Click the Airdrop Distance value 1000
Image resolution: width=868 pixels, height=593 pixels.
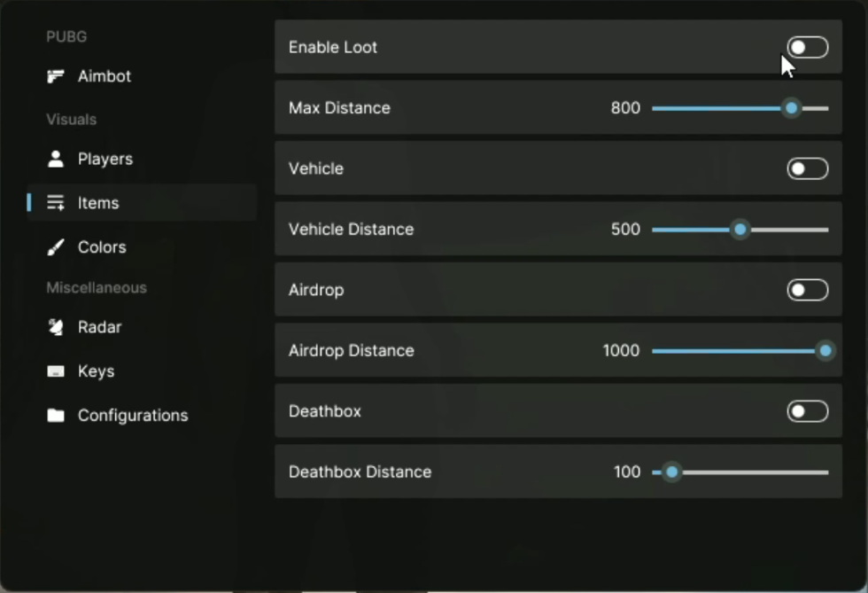click(x=621, y=351)
